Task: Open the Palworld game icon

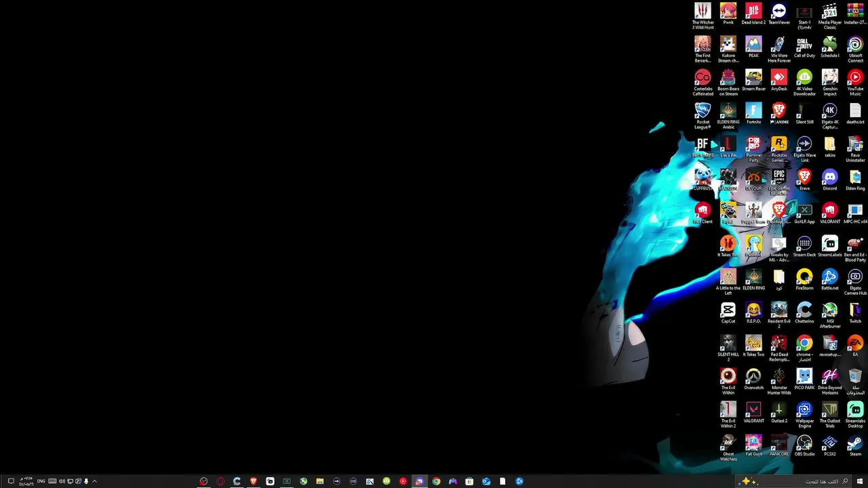Action: pyautogui.click(x=753, y=247)
